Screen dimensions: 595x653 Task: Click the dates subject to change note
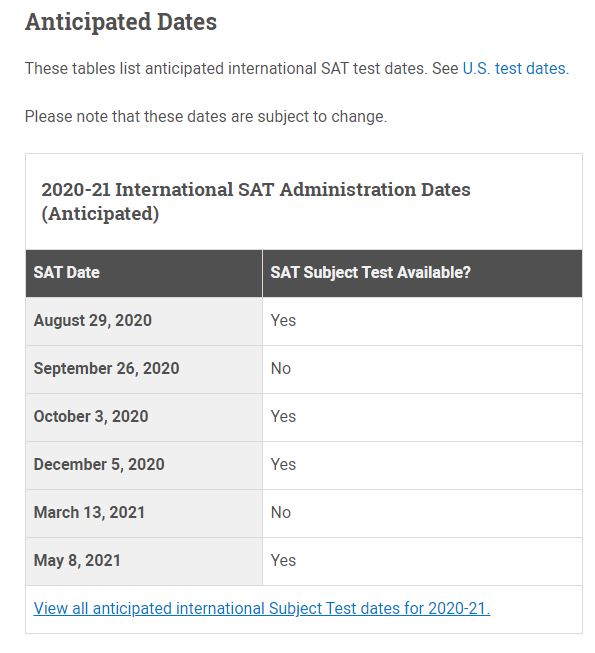pyautogui.click(x=206, y=116)
